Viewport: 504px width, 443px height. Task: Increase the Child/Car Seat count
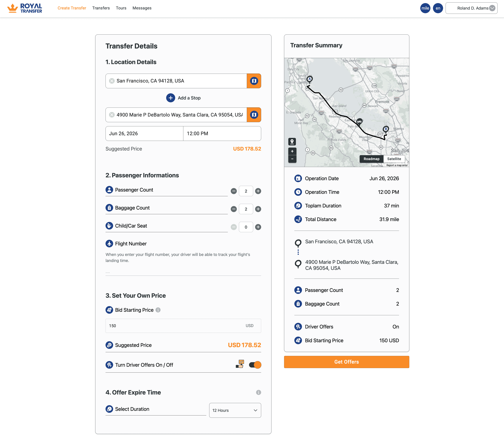pyautogui.click(x=258, y=227)
